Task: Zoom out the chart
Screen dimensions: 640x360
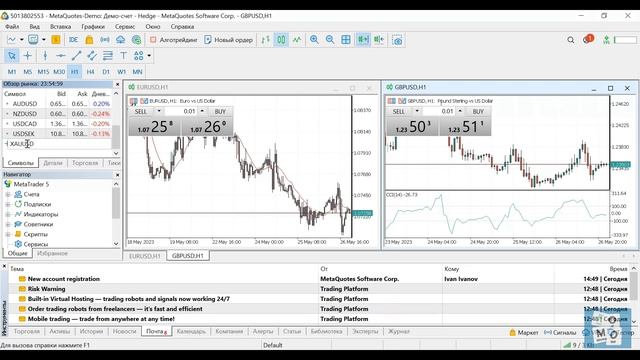Action: [x=330, y=40]
